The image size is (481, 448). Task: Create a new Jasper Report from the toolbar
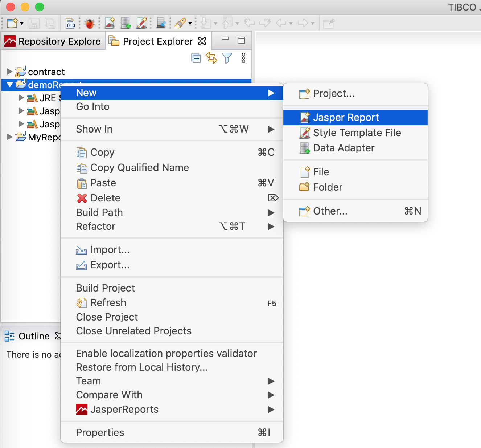(x=110, y=23)
